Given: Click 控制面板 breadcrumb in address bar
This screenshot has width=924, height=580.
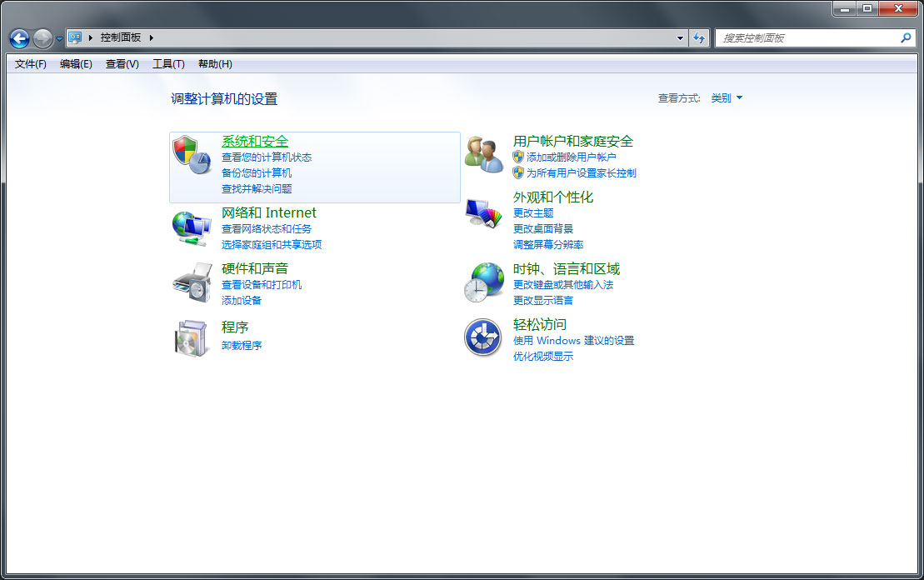Looking at the screenshot, I should tap(121, 37).
